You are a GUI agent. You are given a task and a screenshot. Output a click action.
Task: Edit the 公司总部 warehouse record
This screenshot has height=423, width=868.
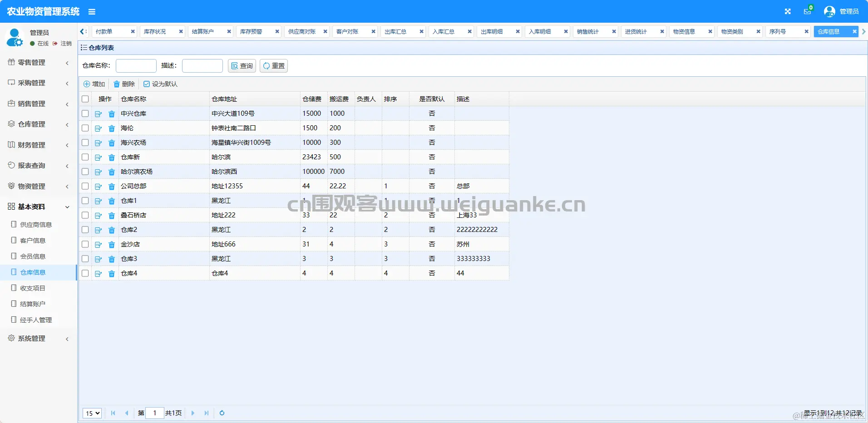coord(98,187)
